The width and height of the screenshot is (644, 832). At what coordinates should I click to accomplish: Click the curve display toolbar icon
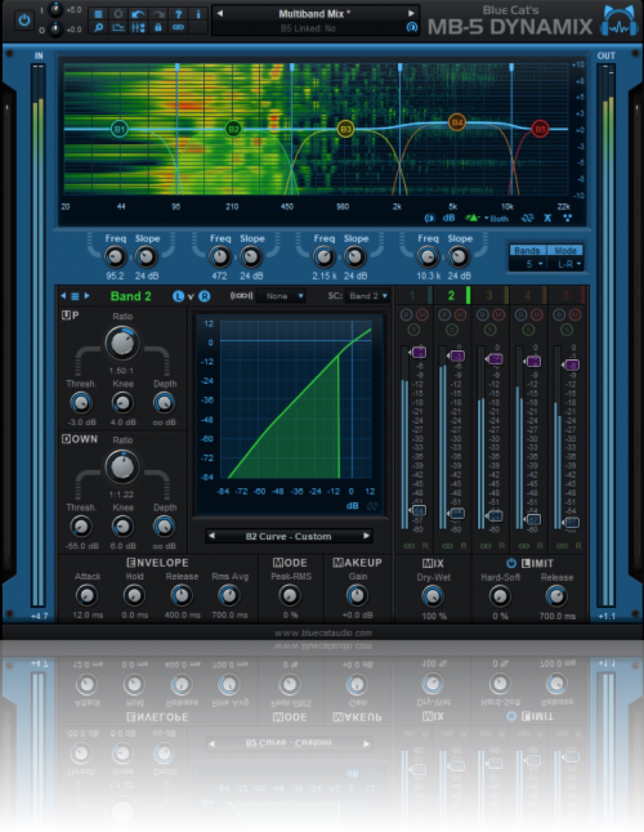click(118, 28)
